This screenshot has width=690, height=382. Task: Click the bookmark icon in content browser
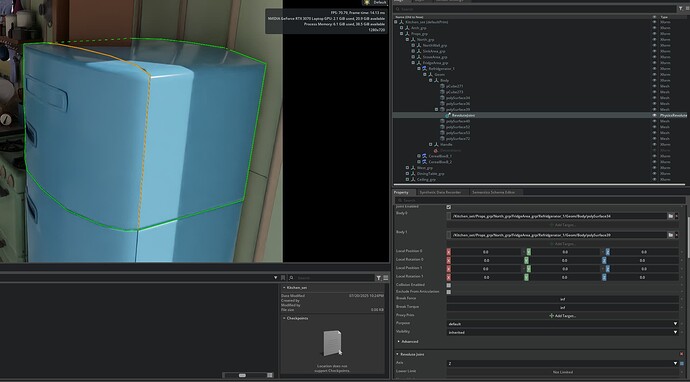coord(283,278)
